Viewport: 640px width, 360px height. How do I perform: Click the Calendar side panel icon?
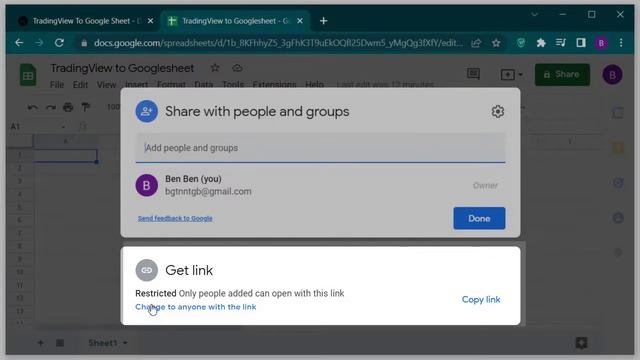(x=618, y=113)
